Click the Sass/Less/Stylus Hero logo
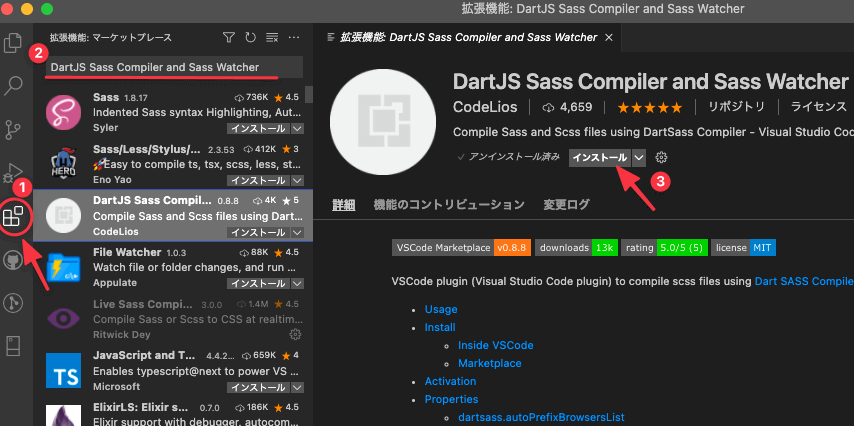854x426 pixels. click(63, 164)
